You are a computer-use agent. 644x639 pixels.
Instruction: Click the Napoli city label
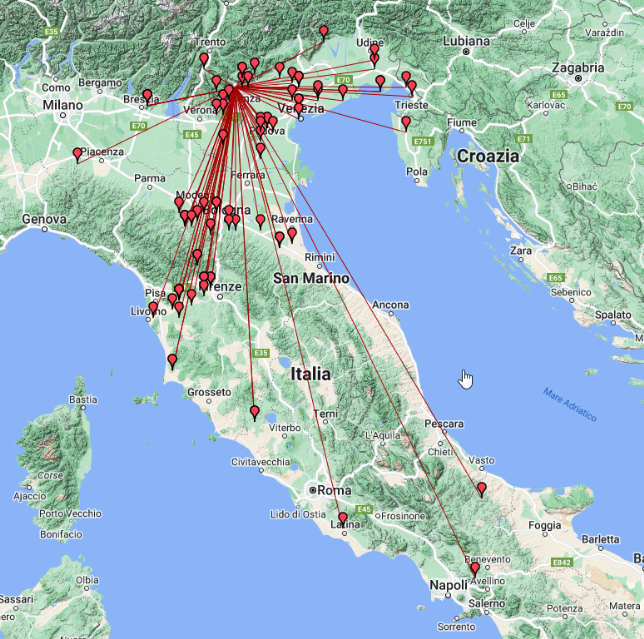422,585
